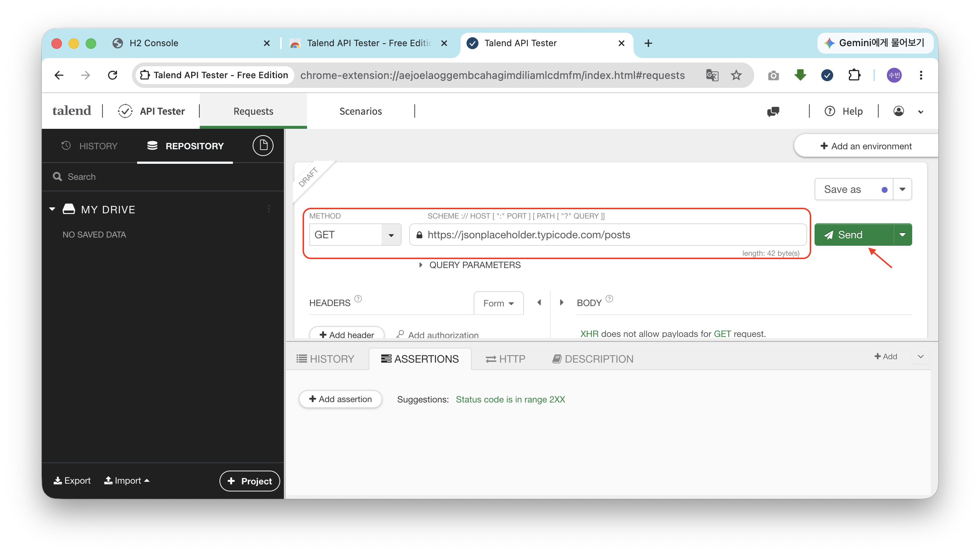Send the GET request
This screenshot has height=554, width=980.
[854, 235]
